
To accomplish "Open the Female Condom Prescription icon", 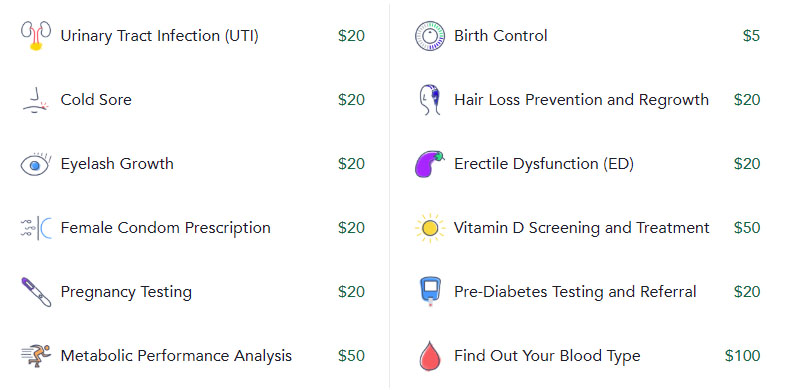I will (36, 228).
